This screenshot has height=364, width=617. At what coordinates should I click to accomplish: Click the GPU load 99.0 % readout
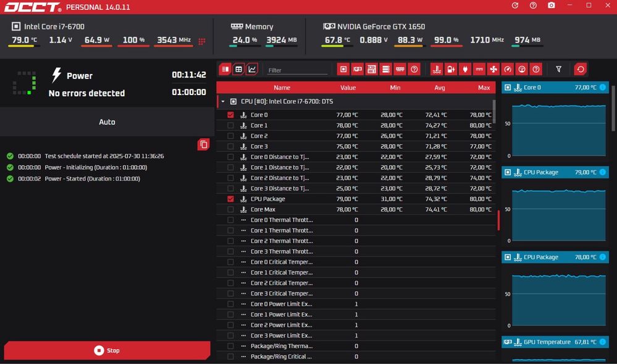click(446, 39)
